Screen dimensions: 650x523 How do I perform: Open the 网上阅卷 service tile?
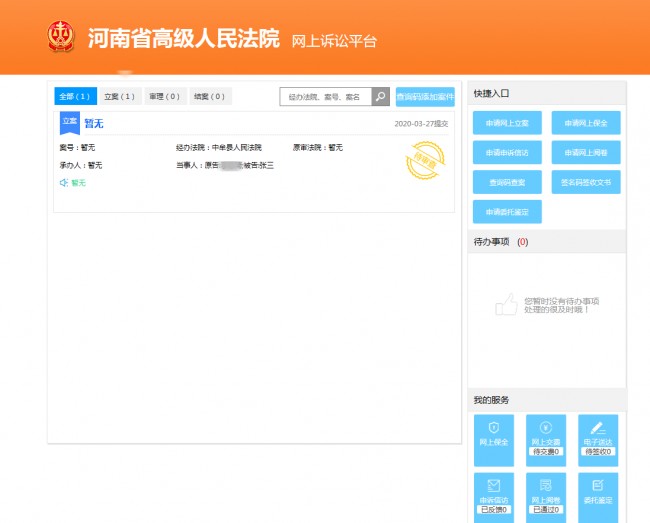[x=546, y=497]
